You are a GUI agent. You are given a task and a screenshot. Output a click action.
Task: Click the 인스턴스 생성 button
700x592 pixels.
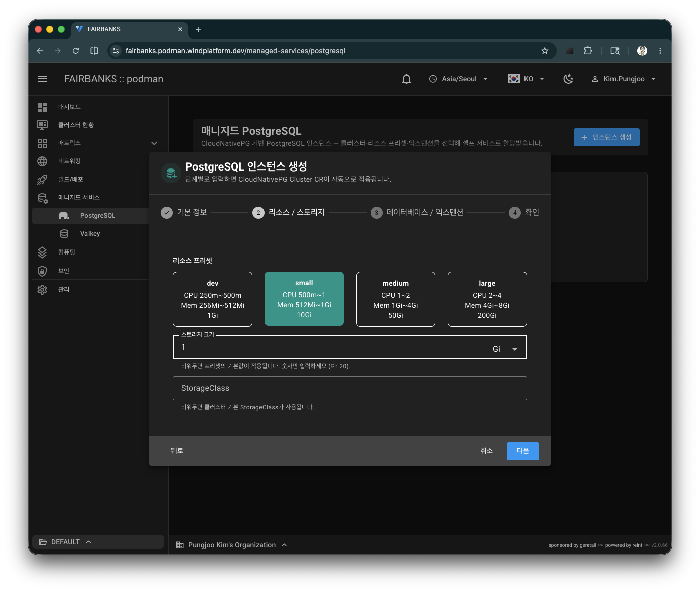(x=606, y=137)
